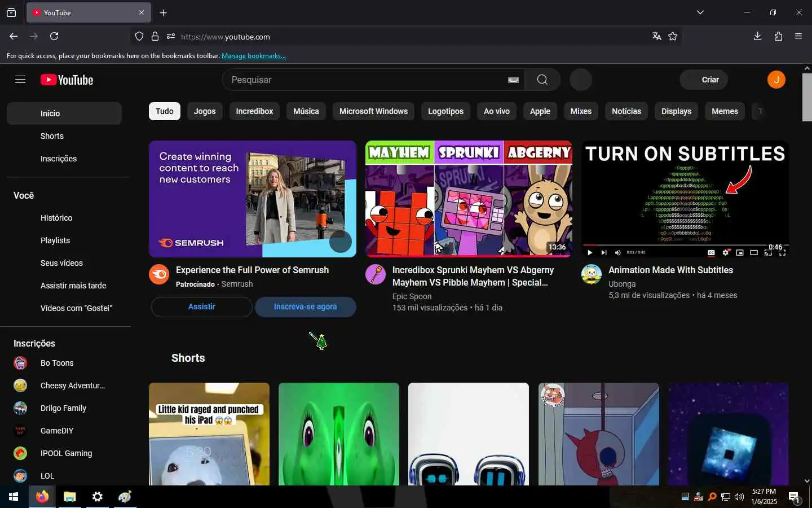The image size is (812, 508).
Task: Open the YouTube hamburger guide menu
Action: click(20, 80)
